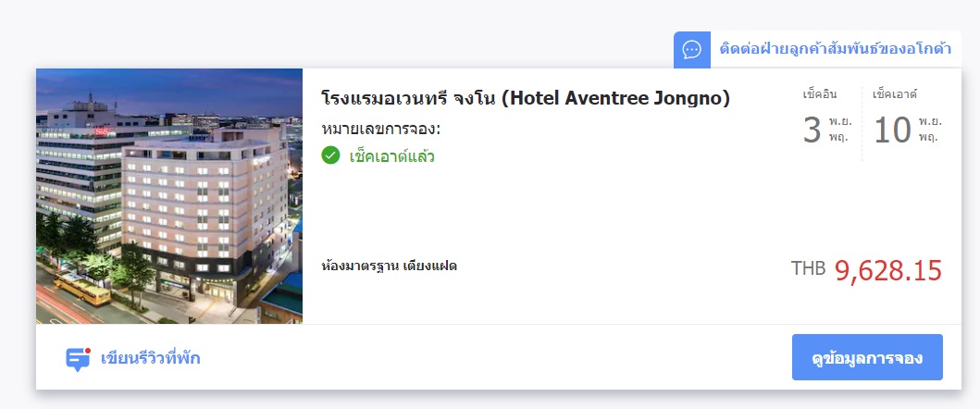Click the เช็คอิน heading label

819,95
